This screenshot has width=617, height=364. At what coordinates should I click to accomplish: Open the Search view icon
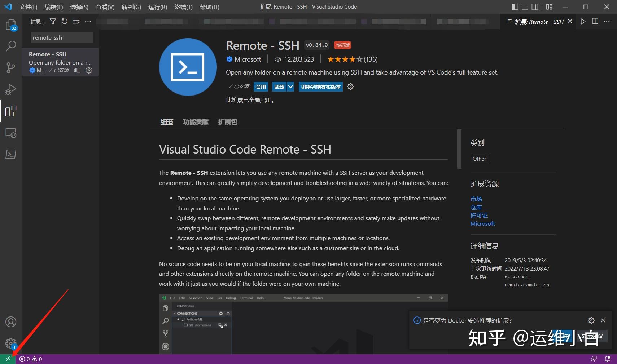pos(11,46)
